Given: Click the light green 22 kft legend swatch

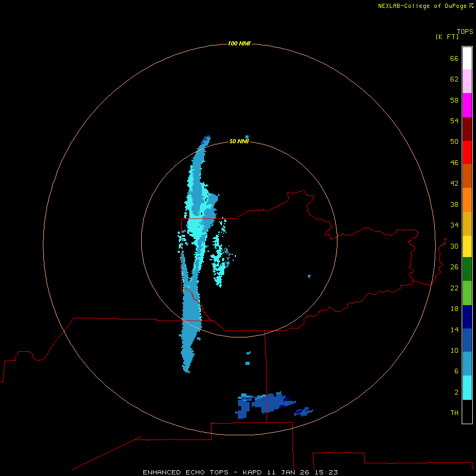Looking at the screenshot, I should point(467,293).
